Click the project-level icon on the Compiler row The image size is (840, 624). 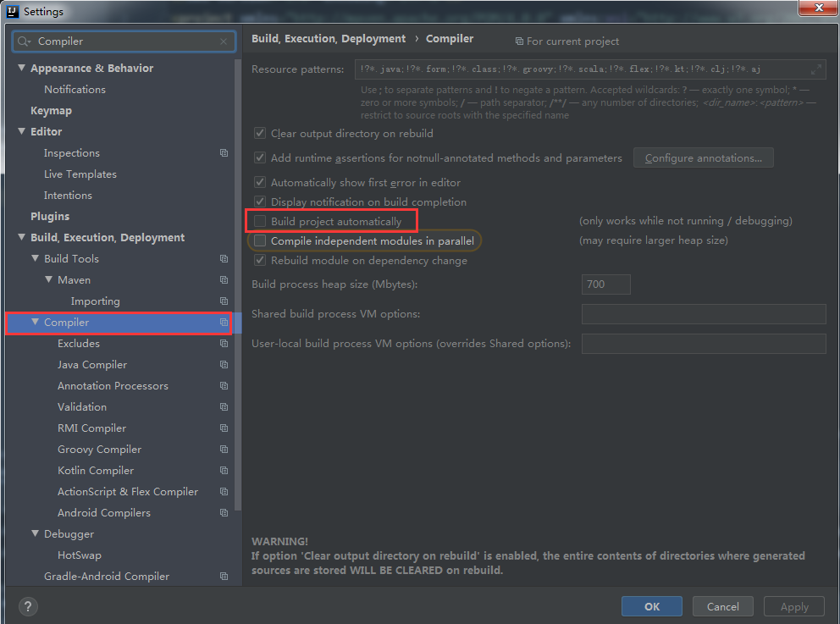pyautogui.click(x=224, y=323)
